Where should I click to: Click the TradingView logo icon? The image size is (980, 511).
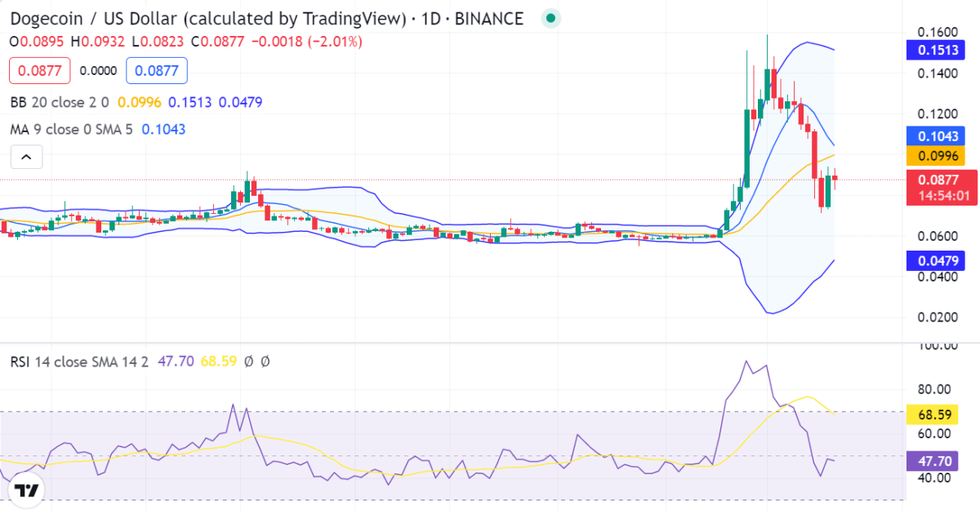pyautogui.click(x=27, y=490)
